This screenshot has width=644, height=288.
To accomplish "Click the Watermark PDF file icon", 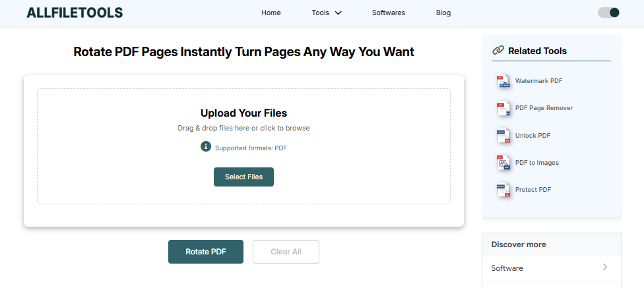I will (x=504, y=81).
